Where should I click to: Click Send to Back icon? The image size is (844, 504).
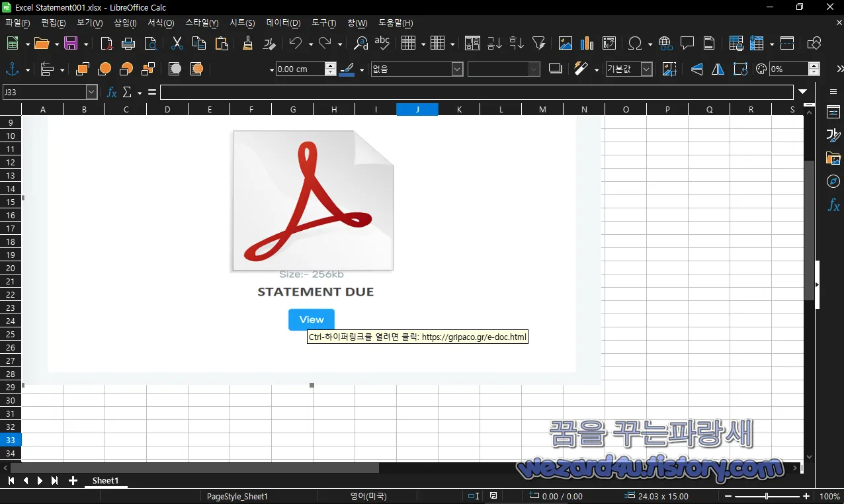tap(148, 69)
